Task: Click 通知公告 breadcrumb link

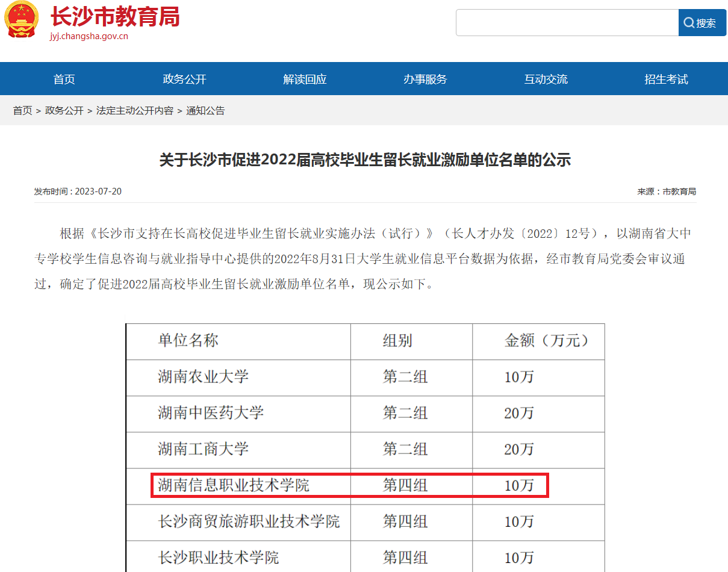Action: (x=205, y=111)
